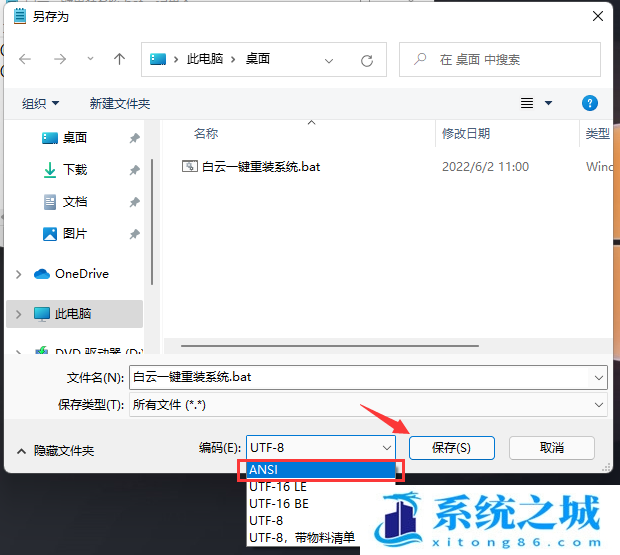Select 白云一键重装系统.bat file in list
620x555 pixels.
pos(260,167)
